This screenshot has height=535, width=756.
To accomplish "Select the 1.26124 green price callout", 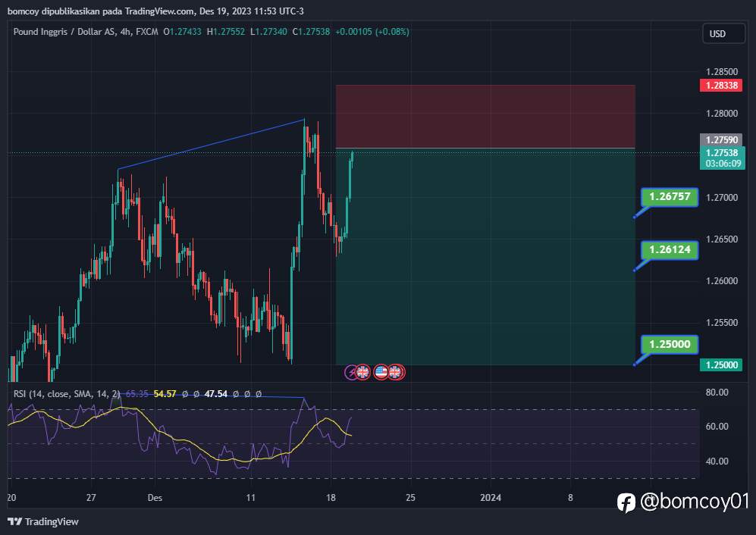I will pyautogui.click(x=670, y=249).
